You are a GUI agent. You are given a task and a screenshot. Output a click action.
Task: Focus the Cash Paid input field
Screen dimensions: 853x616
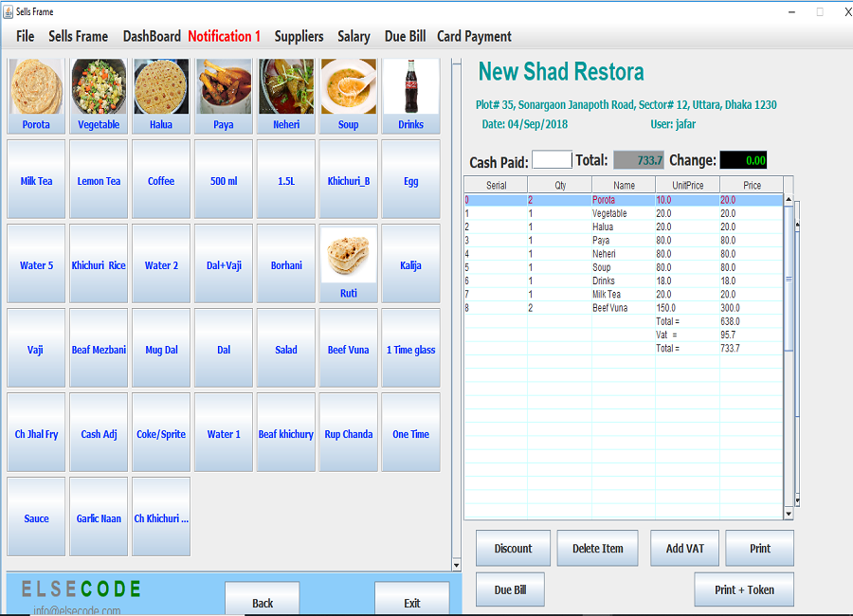[552, 160]
